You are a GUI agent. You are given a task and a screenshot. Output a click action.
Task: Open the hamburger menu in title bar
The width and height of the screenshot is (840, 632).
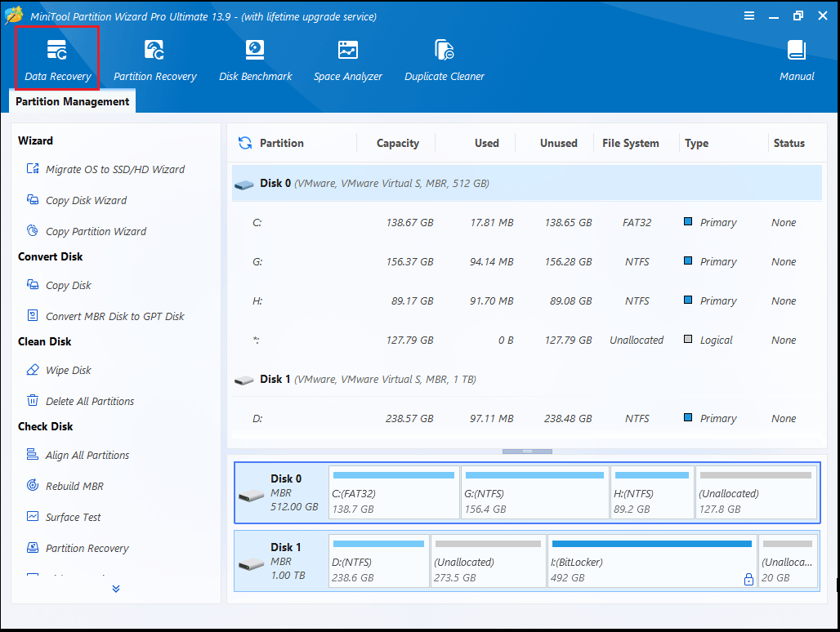pos(749,16)
